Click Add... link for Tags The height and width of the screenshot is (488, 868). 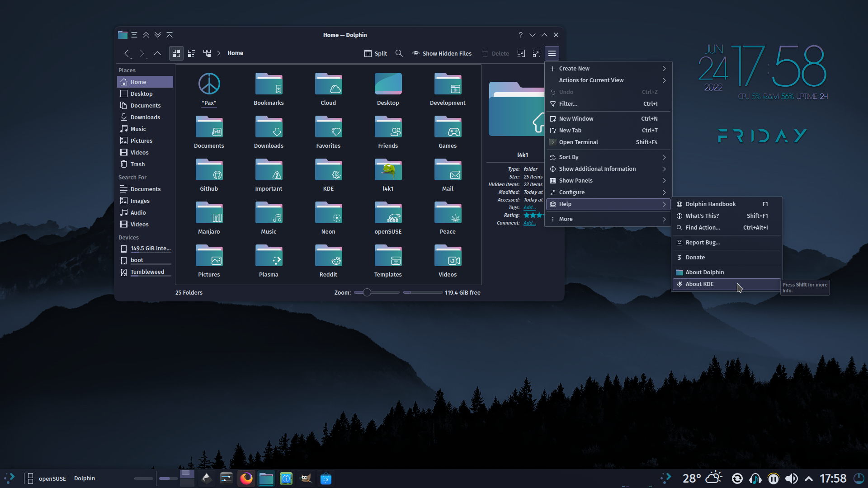529,208
